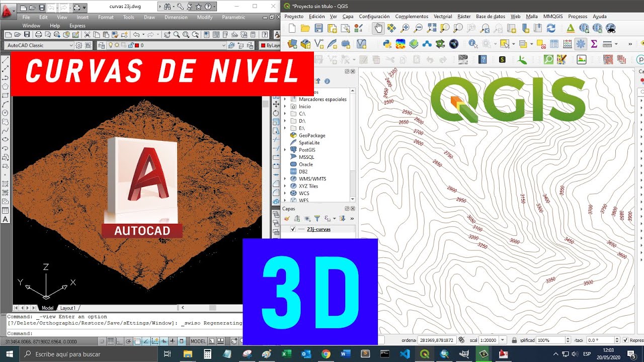Toggle the AutoCAD MODEL space button
The height and width of the screenshot is (362, 644).
coord(198,341)
